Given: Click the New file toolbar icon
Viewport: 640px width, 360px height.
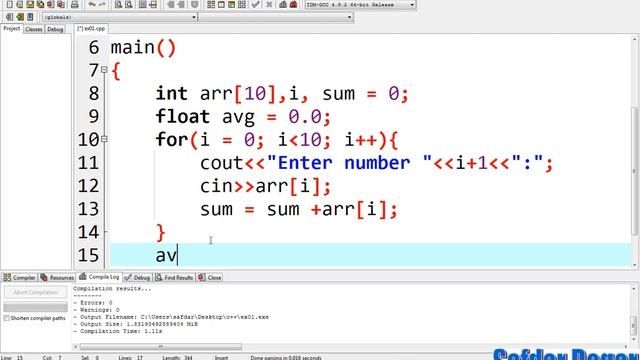Looking at the screenshot, I should [9, 4].
